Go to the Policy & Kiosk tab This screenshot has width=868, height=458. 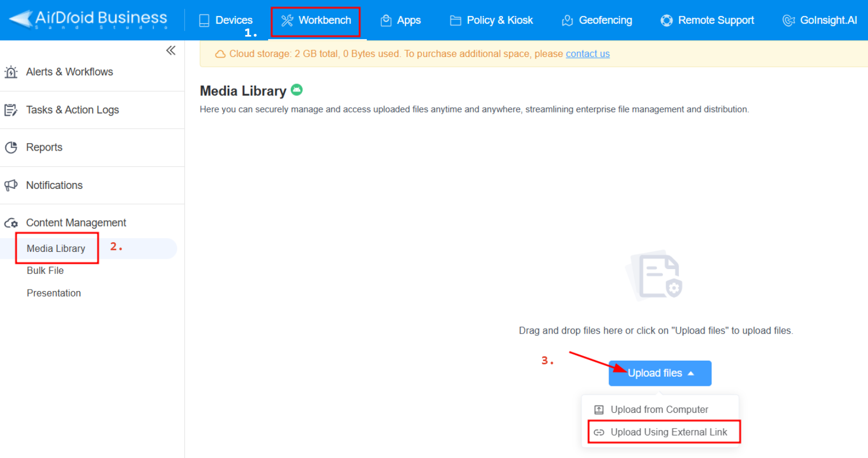(491, 20)
